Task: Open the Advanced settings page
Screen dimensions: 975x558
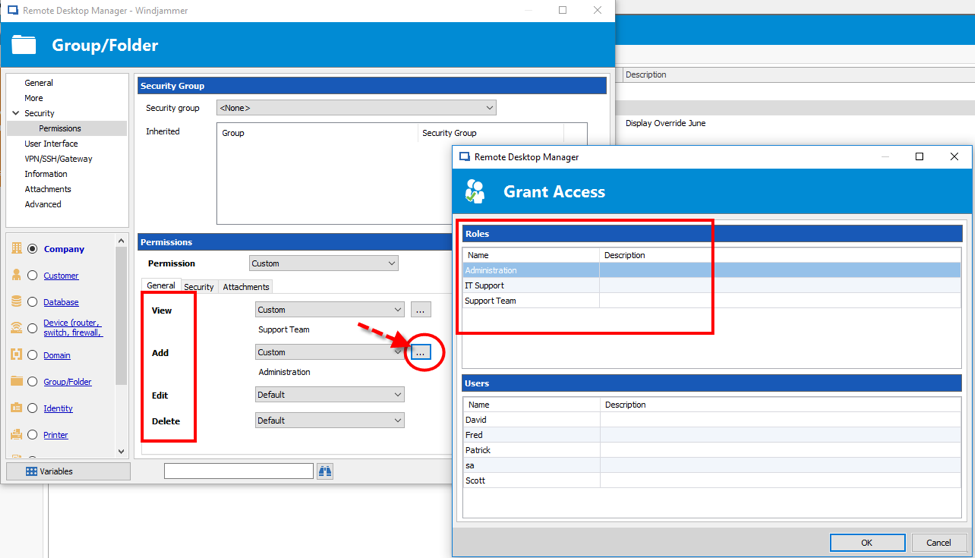Action: click(43, 204)
